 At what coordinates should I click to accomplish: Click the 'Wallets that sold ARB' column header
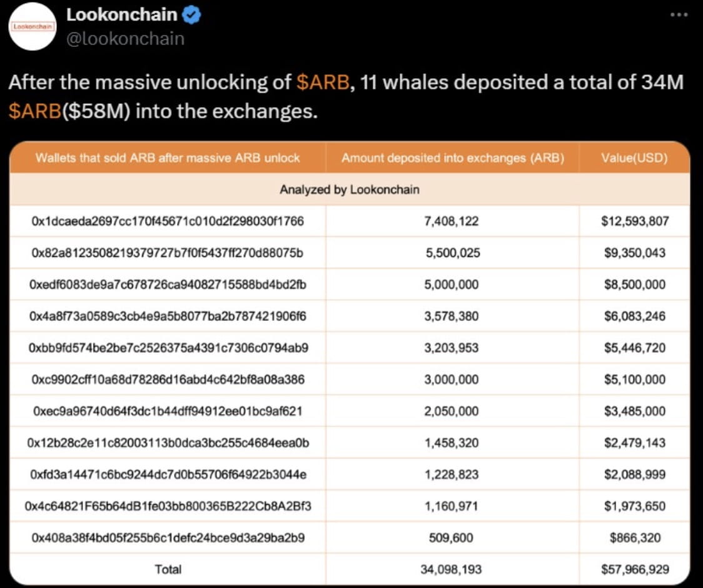coord(168,158)
